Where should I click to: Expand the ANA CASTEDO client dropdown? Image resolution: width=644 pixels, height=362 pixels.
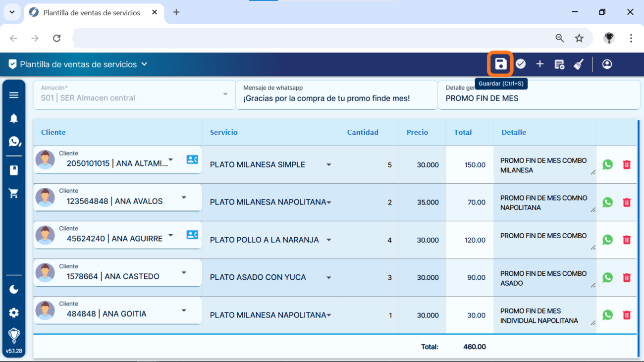184,272
